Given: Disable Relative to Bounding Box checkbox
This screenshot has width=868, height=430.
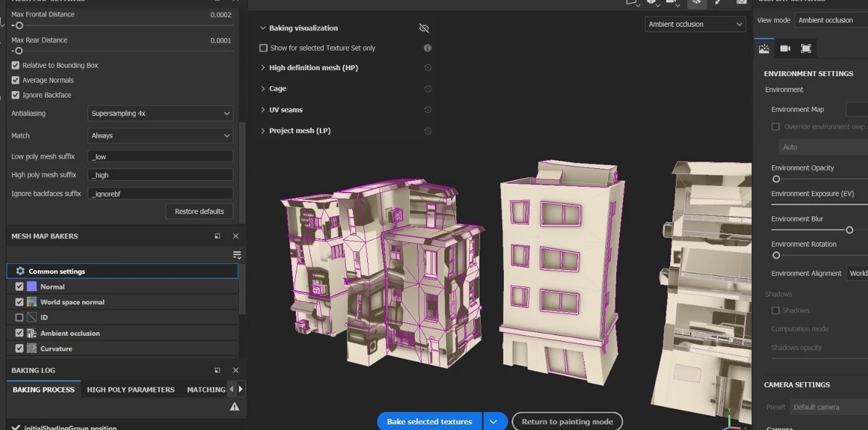Looking at the screenshot, I should pos(15,65).
